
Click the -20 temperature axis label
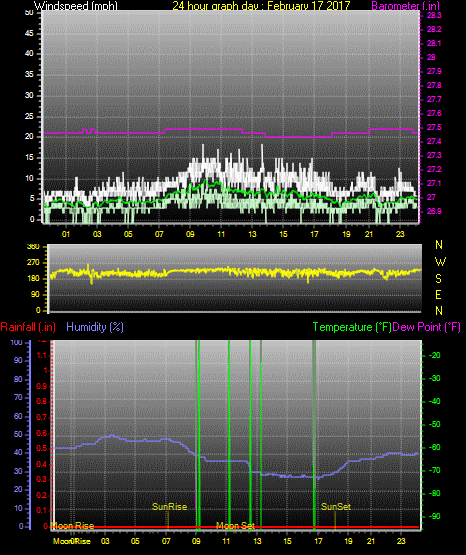tap(435, 355)
